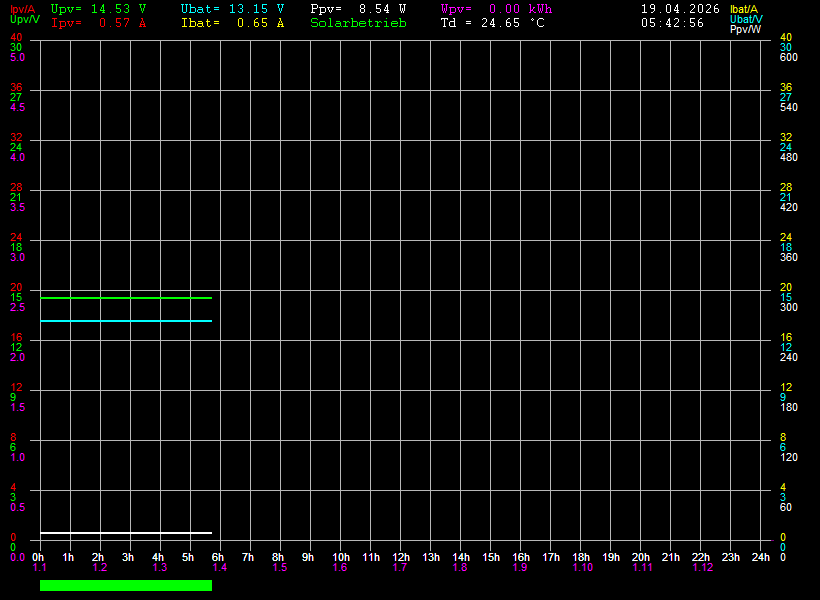Select the yellow Ibat/A legend label
Viewport: 820px width, 600px height.
[x=745, y=9]
